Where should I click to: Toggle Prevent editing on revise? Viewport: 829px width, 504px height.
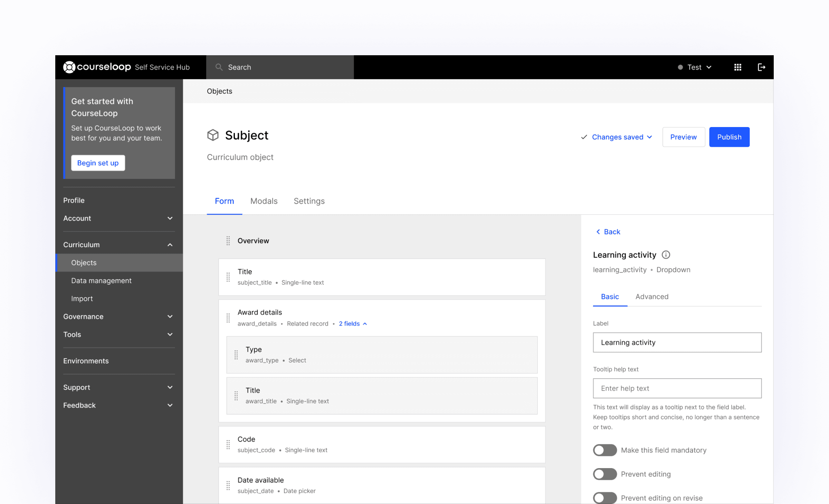point(604,497)
